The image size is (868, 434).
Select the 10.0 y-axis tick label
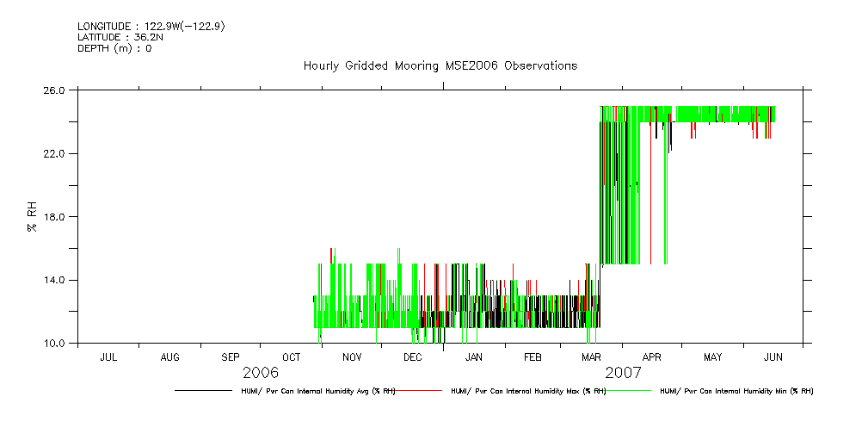pos(55,344)
